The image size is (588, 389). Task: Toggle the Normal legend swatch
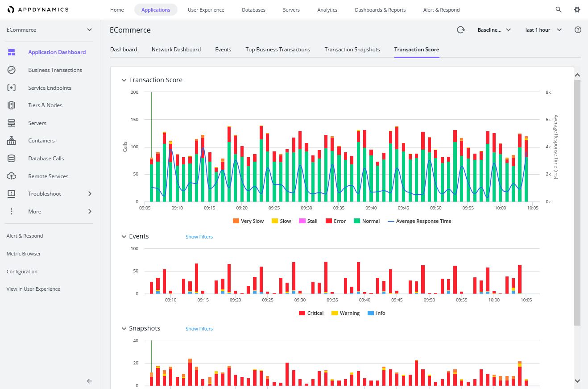click(357, 221)
